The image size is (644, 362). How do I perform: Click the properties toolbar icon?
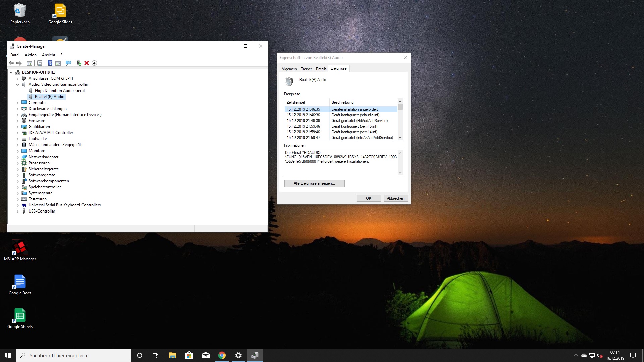(40, 63)
